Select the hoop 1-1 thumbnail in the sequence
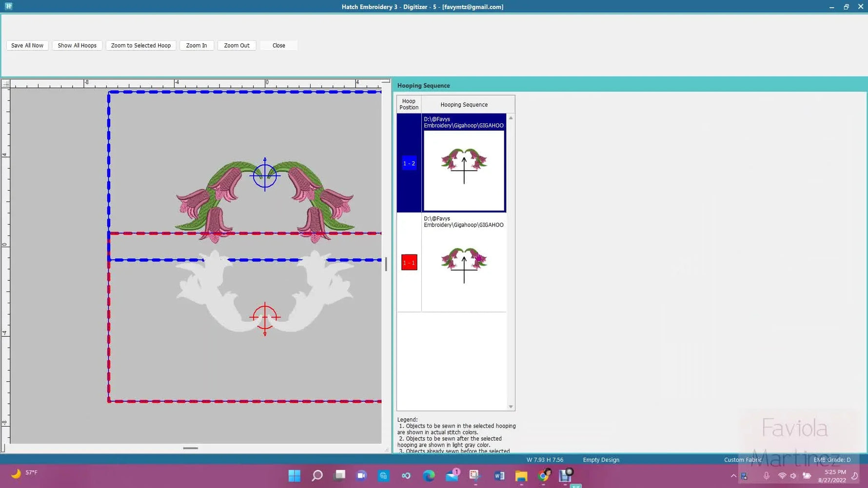The width and height of the screenshot is (868, 488). (463, 262)
